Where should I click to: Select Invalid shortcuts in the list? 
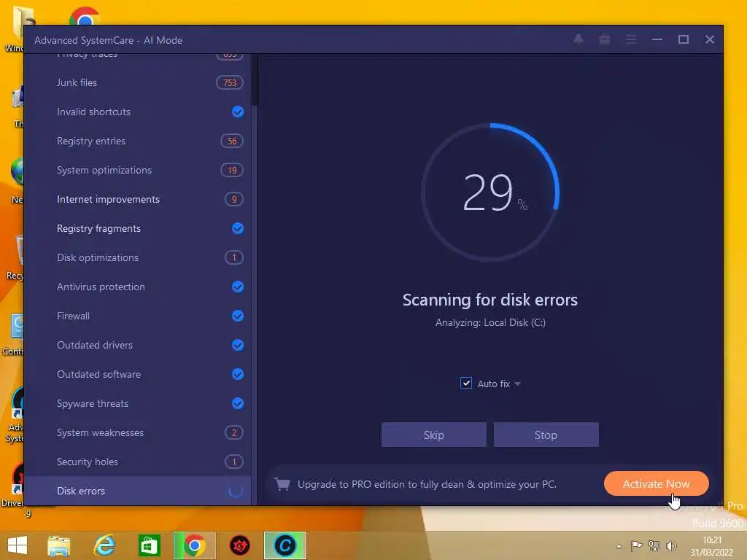click(x=138, y=112)
